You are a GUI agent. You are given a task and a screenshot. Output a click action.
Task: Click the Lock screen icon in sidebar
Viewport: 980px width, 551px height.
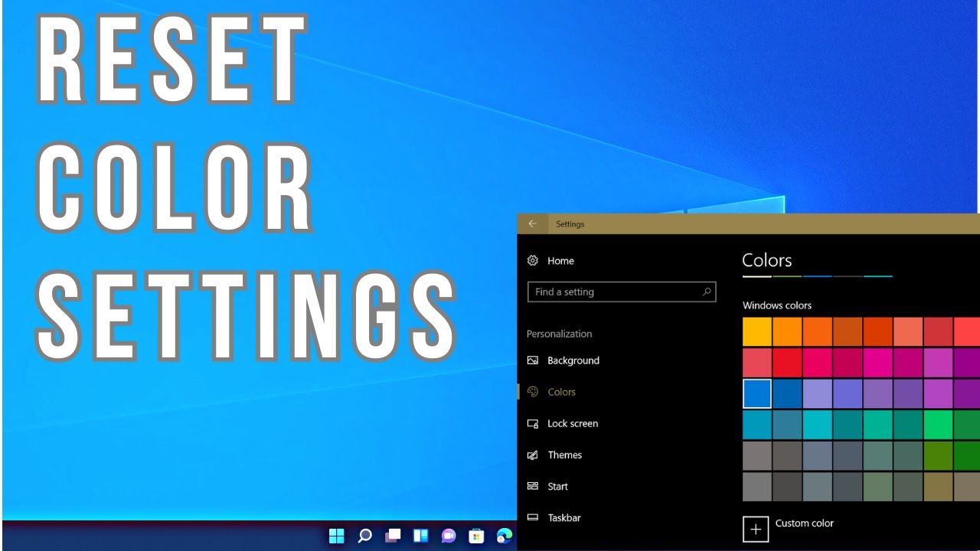click(x=533, y=423)
